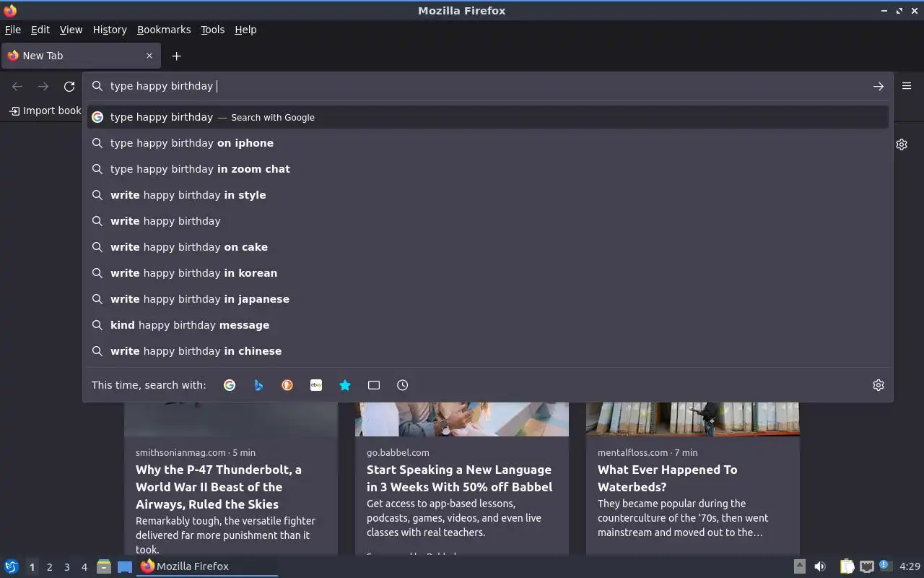This screenshot has width=924, height=578.
Task: Open the desktop start menu icon
Action: 11,566
